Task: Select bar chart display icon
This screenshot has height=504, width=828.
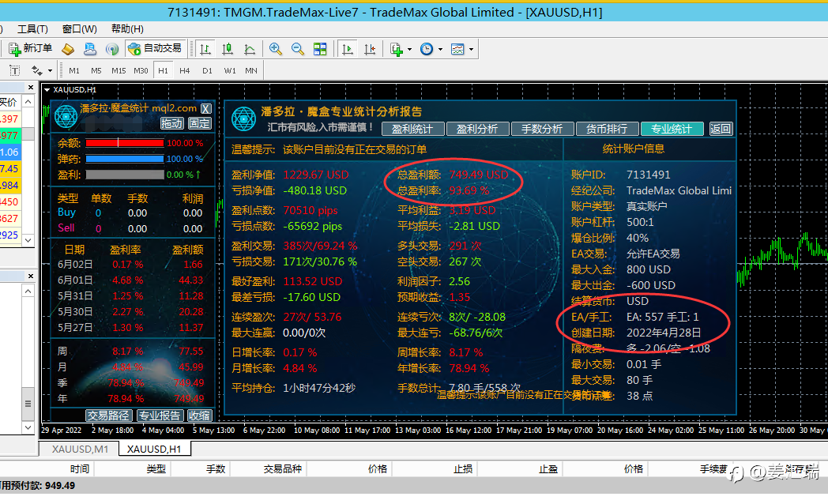Action: coord(205,49)
